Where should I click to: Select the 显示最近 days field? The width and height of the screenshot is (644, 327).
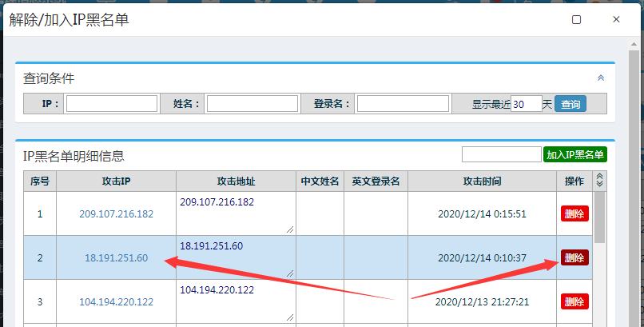[x=527, y=104]
